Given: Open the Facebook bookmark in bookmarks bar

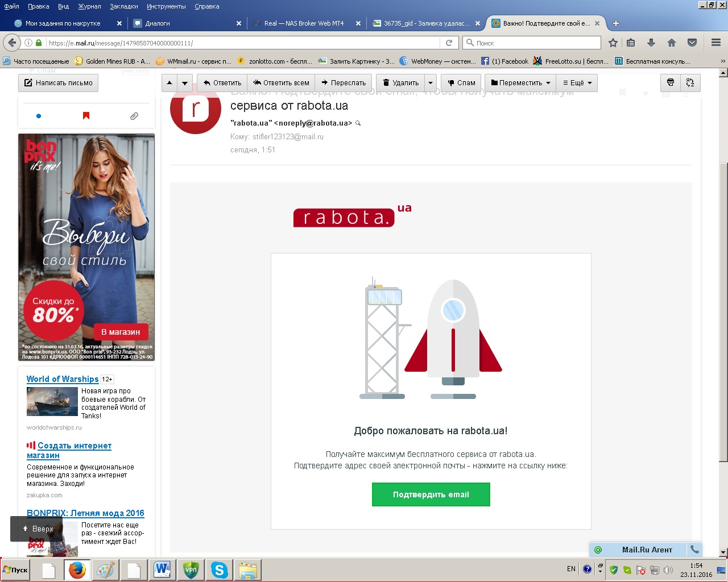Looking at the screenshot, I should click(x=504, y=61).
